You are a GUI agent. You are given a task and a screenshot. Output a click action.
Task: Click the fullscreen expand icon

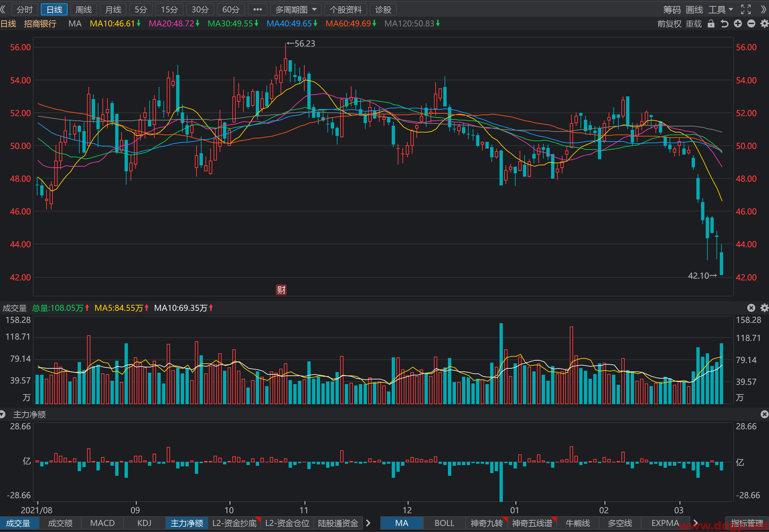pos(746,9)
